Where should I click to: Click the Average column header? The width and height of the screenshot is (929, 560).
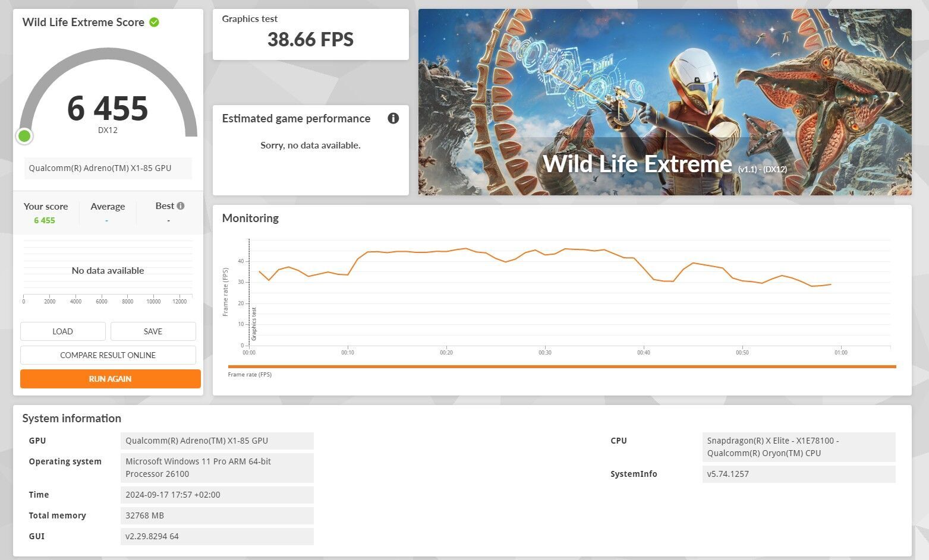click(x=108, y=207)
